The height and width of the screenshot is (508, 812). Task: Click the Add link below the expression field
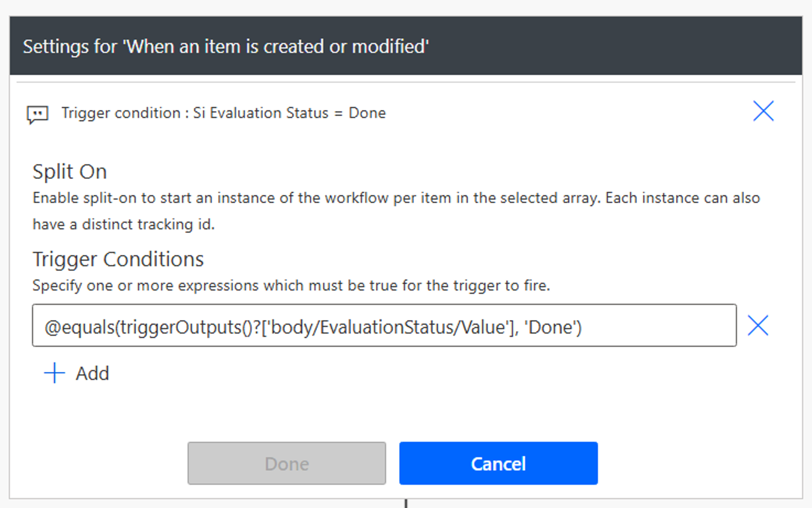pyautogui.click(x=92, y=373)
